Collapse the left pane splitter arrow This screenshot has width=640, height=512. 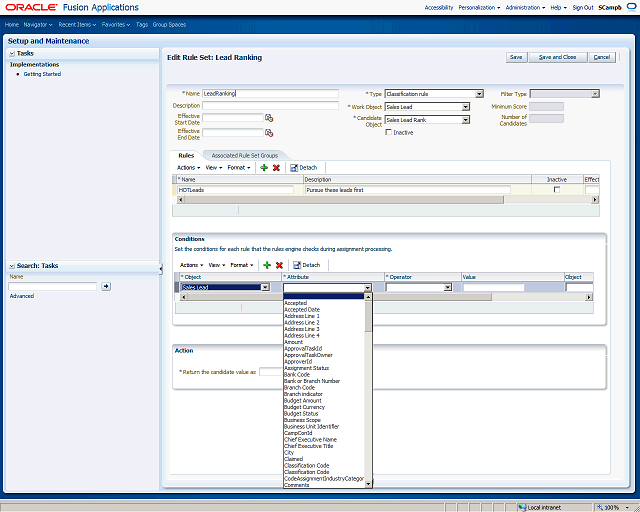pyautogui.click(x=161, y=269)
